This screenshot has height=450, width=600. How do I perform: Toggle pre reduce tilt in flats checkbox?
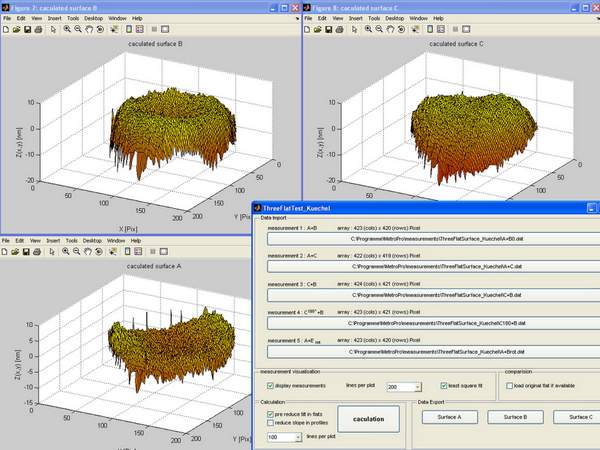click(x=270, y=414)
